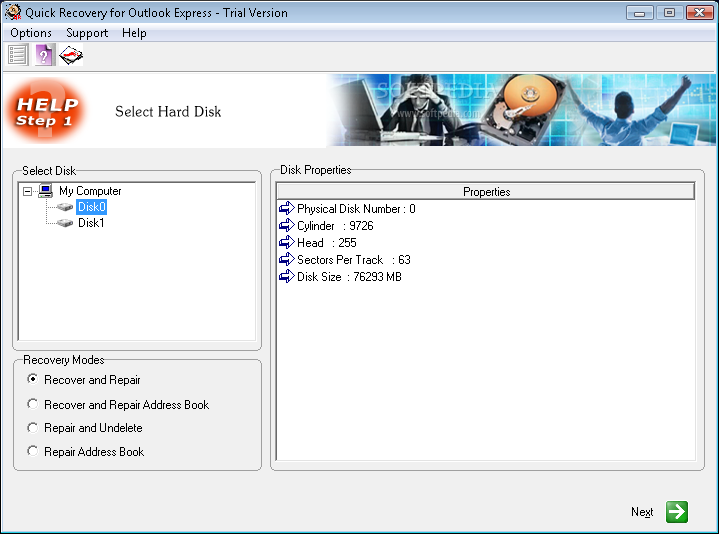
Task: Click the Next text label
Action: pos(642,512)
